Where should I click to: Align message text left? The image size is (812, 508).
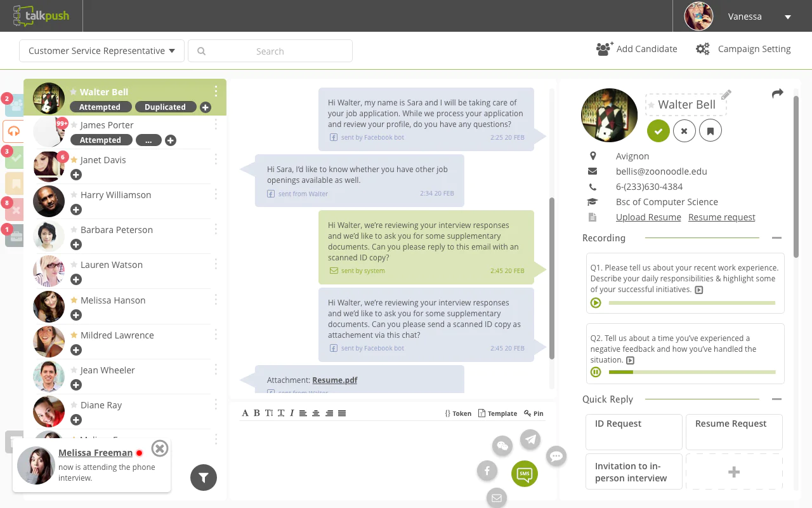(303, 413)
